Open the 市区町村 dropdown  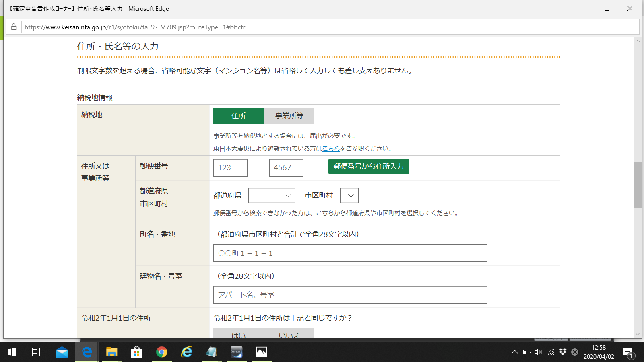pyautogui.click(x=349, y=195)
